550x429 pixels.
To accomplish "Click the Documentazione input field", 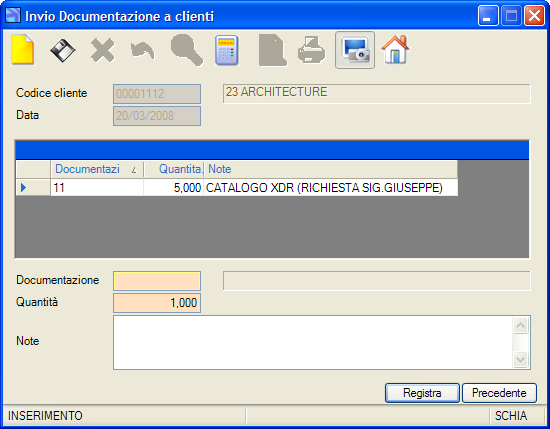I will click(157, 281).
